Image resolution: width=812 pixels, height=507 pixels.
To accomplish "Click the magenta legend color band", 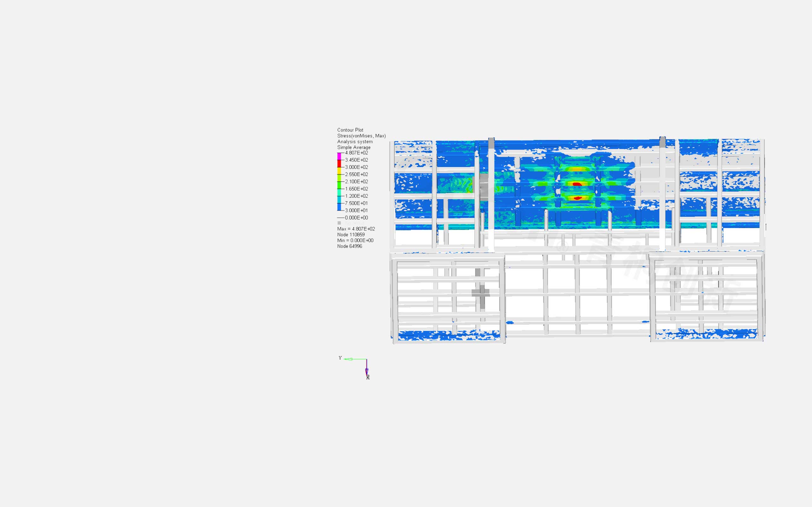I will pos(339,156).
